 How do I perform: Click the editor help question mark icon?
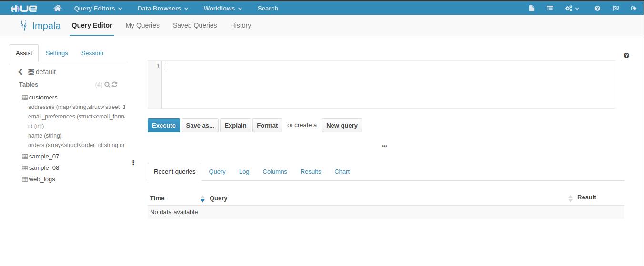(x=626, y=55)
